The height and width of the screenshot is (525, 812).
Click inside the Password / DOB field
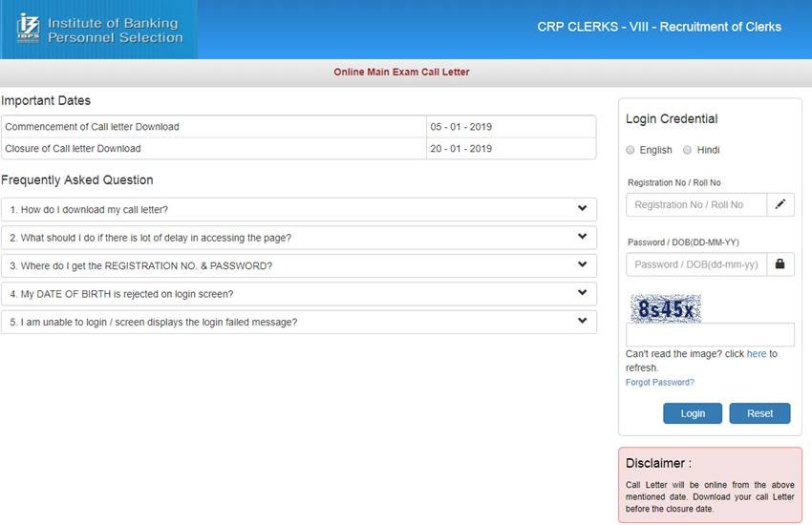tap(696, 264)
